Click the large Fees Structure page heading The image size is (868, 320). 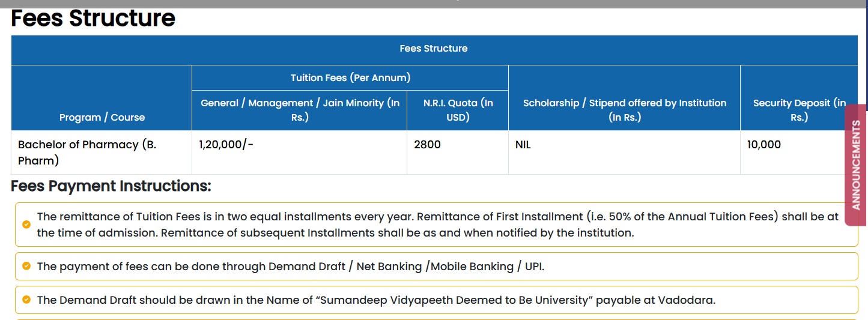coord(93,18)
